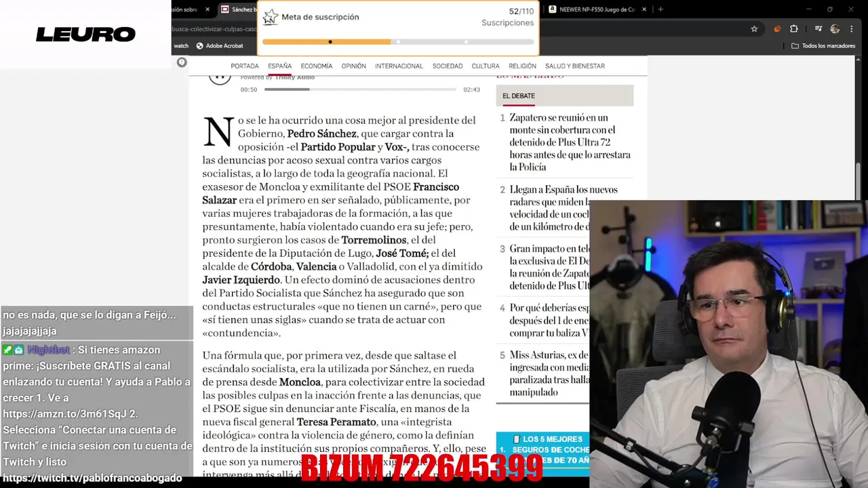Open the SALUD Y BIENESTAR section

click(x=575, y=66)
